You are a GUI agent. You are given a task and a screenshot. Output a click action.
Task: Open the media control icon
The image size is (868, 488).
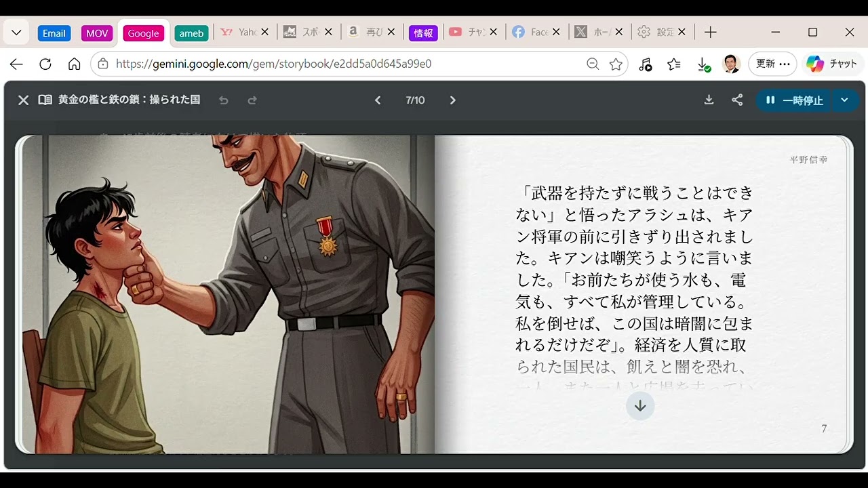coord(645,64)
